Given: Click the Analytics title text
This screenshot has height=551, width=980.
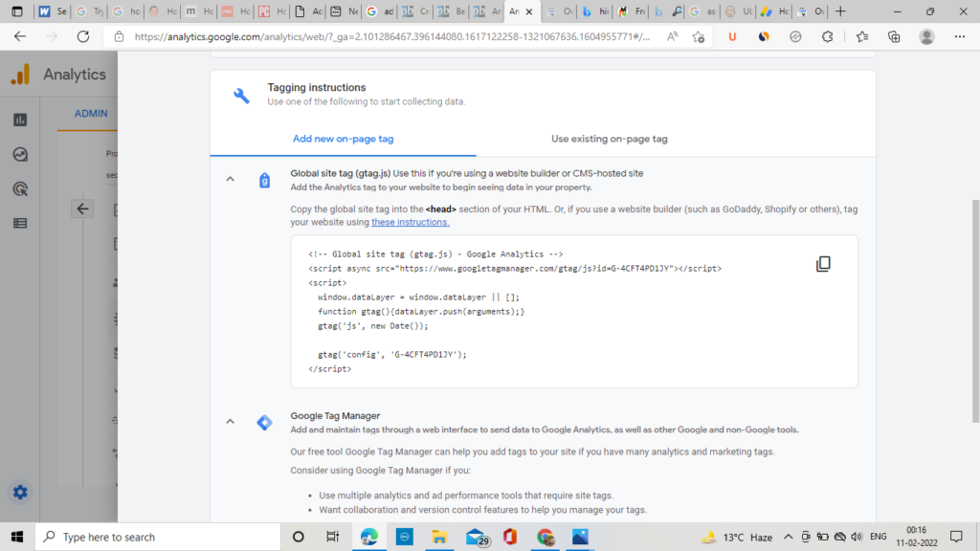Looking at the screenshot, I should pyautogui.click(x=75, y=75).
